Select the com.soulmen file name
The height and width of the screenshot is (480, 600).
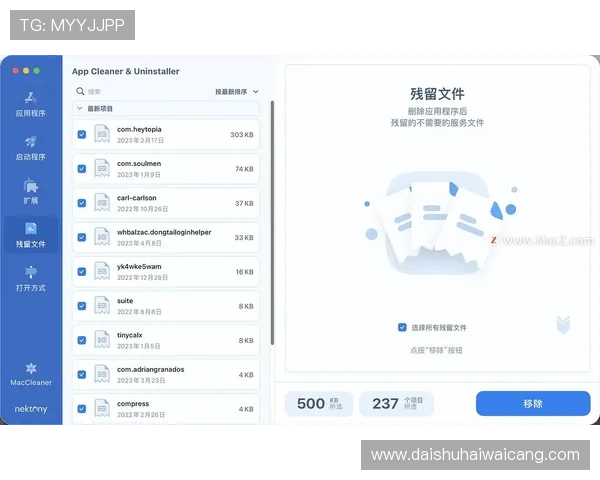click(x=139, y=163)
